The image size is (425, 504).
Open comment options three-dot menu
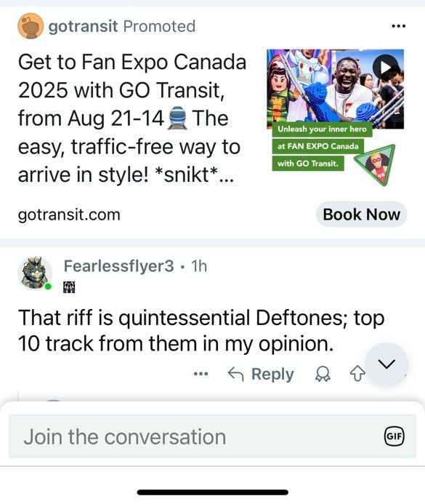201,374
